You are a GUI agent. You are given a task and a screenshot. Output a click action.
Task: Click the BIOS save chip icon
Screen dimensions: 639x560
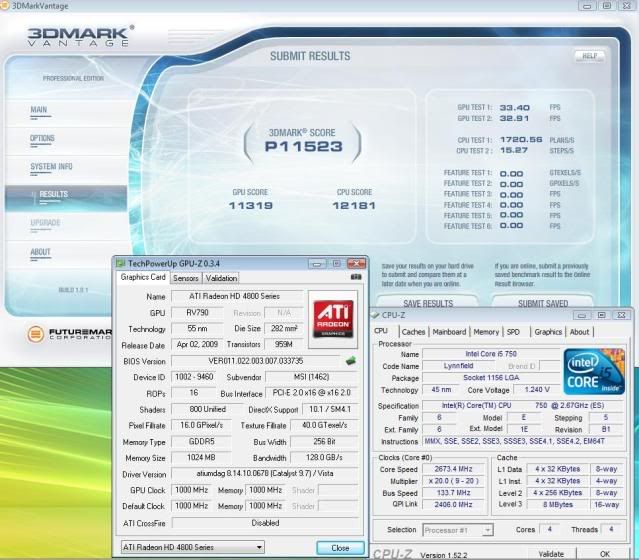tap(350, 360)
